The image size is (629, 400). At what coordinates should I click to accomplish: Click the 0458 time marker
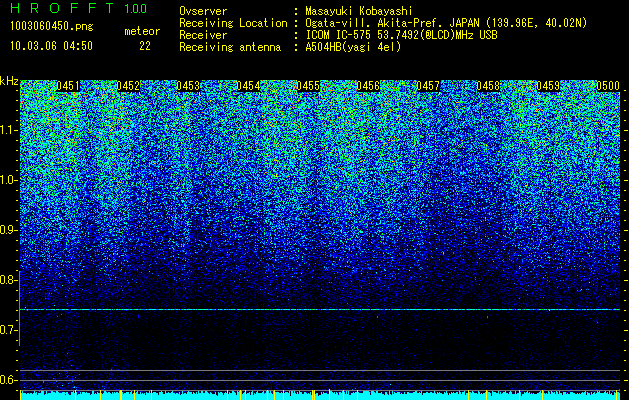tap(488, 86)
